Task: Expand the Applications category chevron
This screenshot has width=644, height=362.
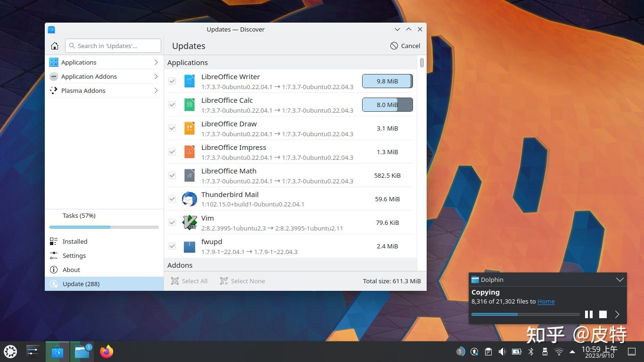Action: [156, 62]
